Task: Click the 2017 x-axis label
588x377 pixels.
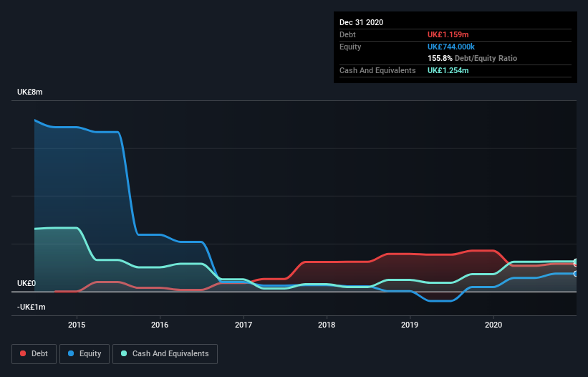Action: coord(244,325)
